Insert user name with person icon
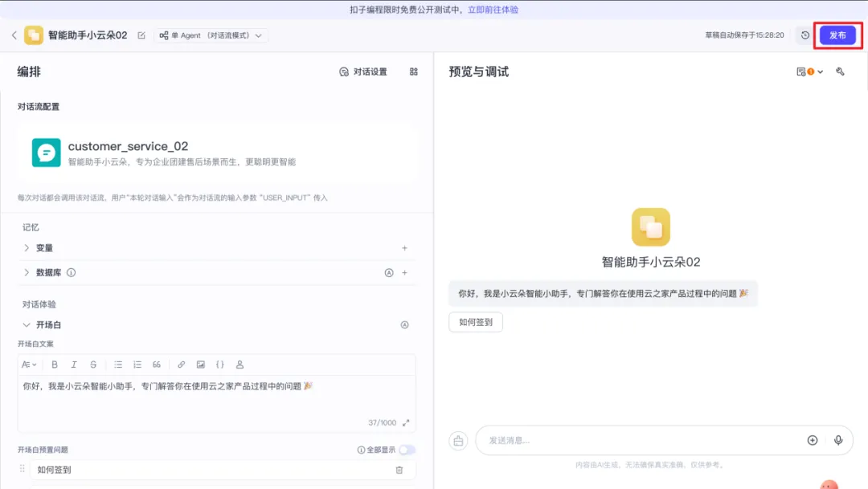This screenshot has height=489, width=868. pos(240,365)
